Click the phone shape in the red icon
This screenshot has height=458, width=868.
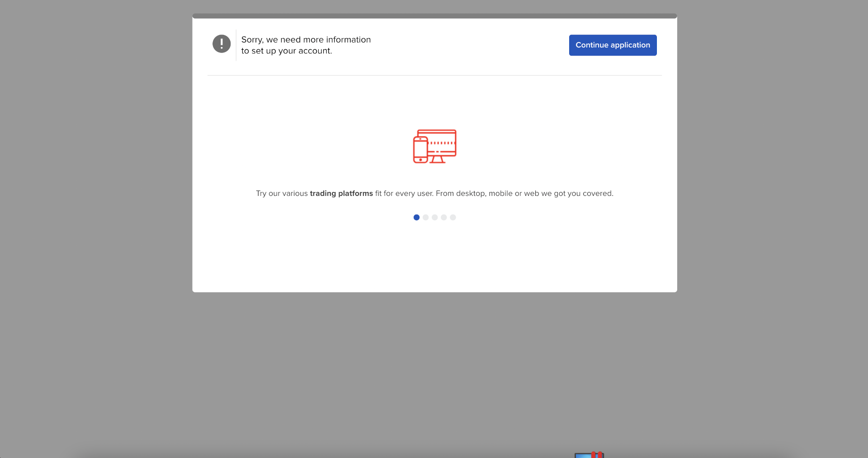point(420,150)
